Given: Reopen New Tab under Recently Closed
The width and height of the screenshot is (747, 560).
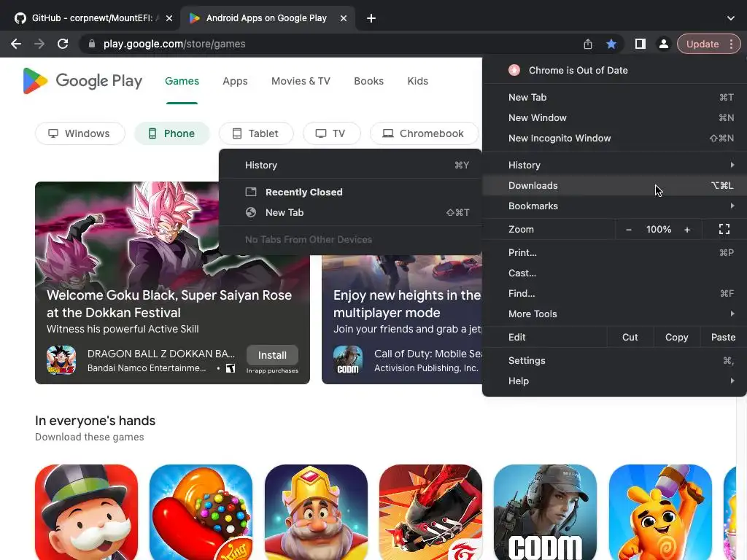Looking at the screenshot, I should [350, 212].
